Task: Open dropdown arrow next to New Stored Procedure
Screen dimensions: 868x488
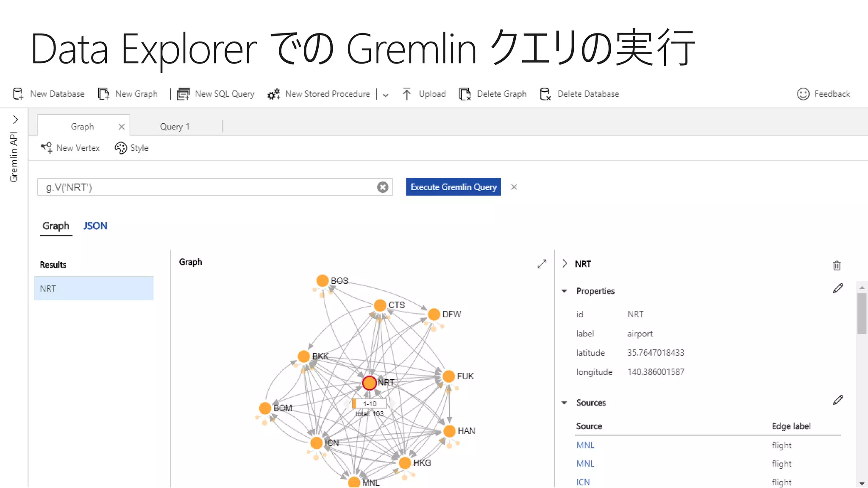Action: coord(385,95)
